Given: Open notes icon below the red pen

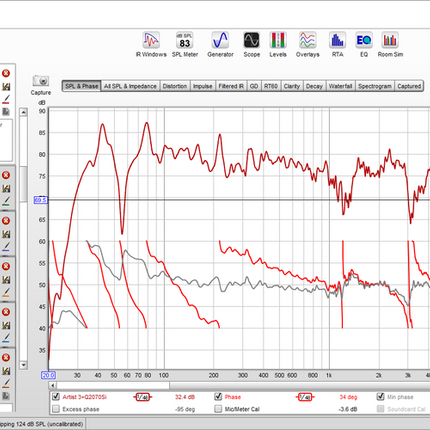Looking at the screenshot, I should pyautogui.click(x=6, y=112).
